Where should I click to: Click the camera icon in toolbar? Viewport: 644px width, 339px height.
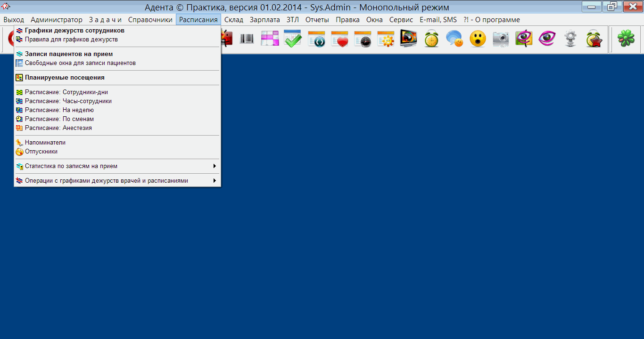[501, 39]
